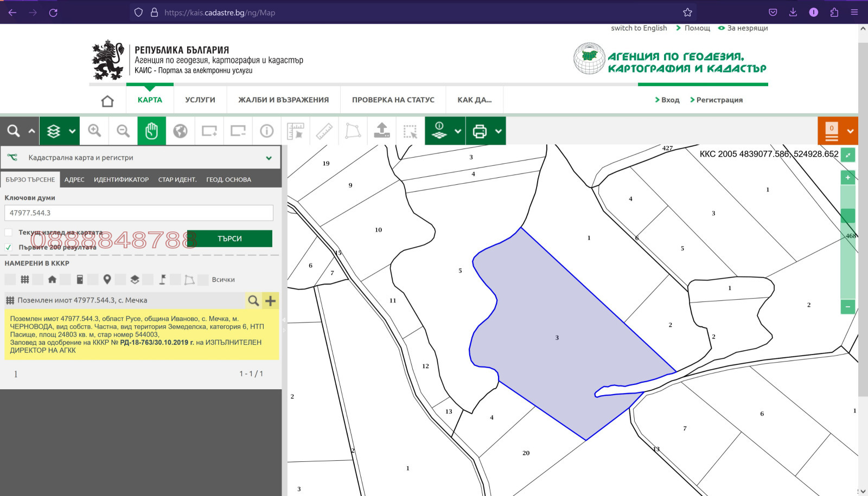
Task: Select the zoom out magnifier tool
Action: [x=123, y=131]
